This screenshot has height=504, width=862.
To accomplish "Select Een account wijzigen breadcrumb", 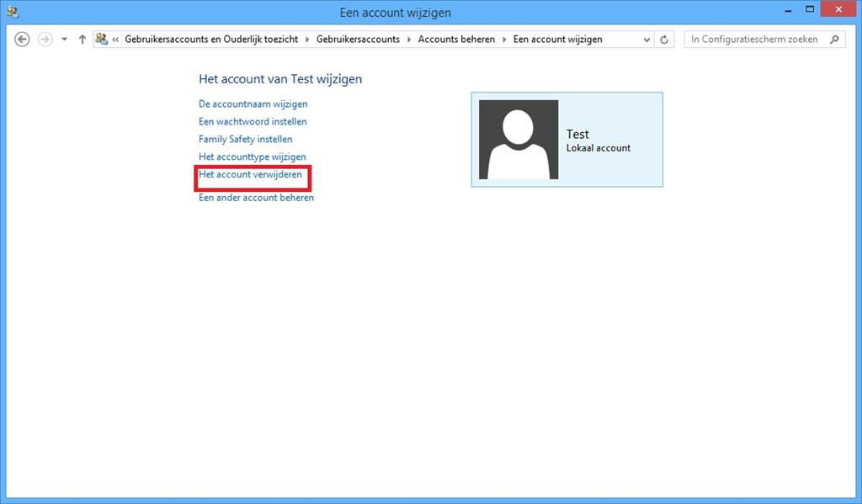I will pos(558,39).
